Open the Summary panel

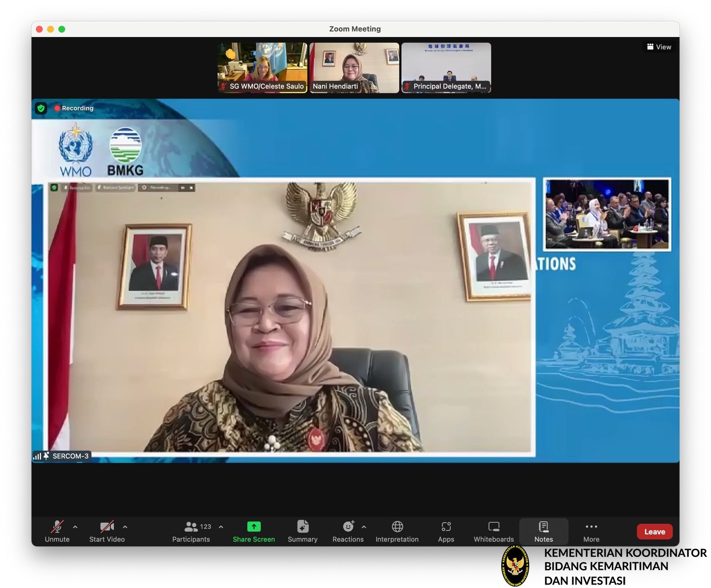(303, 532)
